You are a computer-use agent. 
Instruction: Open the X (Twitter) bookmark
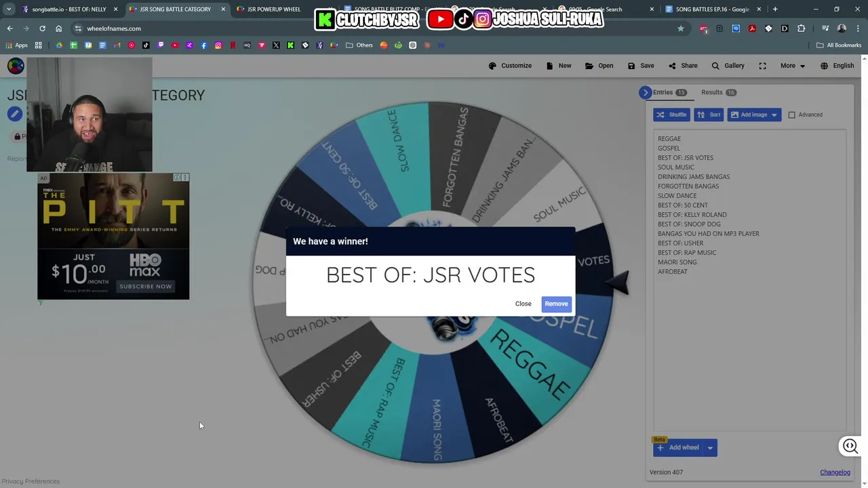coord(276,45)
